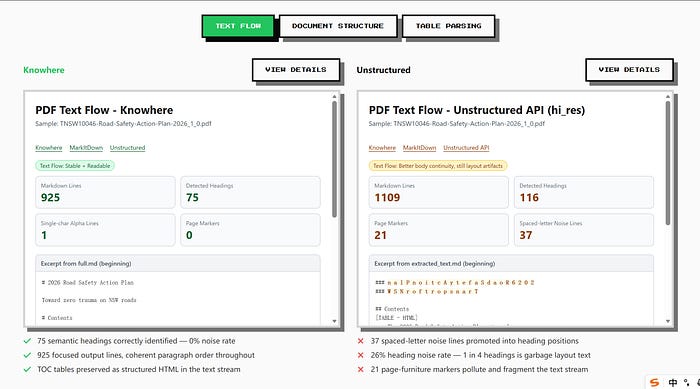This screenshot has width=700, height=389.
Task: Click the Text Flow Stable Readable badge
Action: (x=75, y=166)
